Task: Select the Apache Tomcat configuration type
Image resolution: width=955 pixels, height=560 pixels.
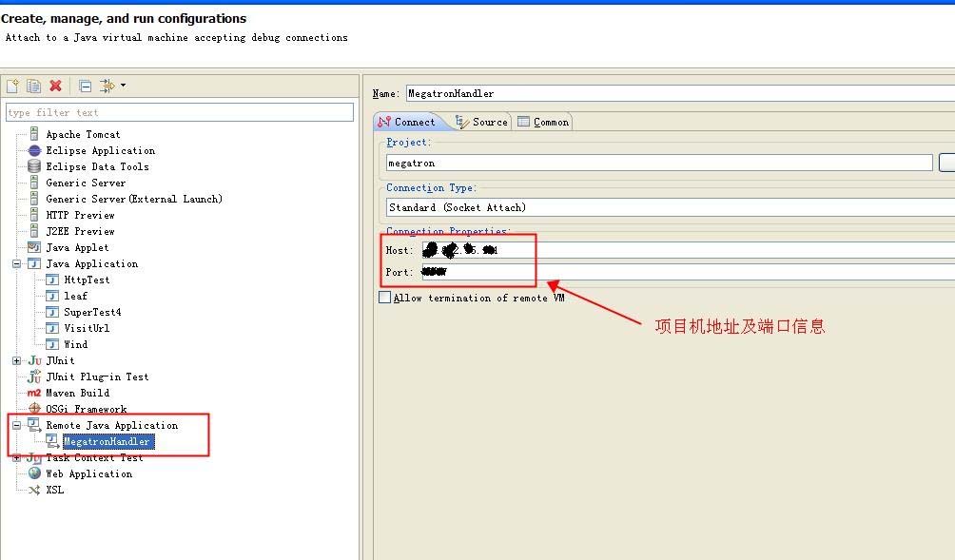Action: [83, 135]
